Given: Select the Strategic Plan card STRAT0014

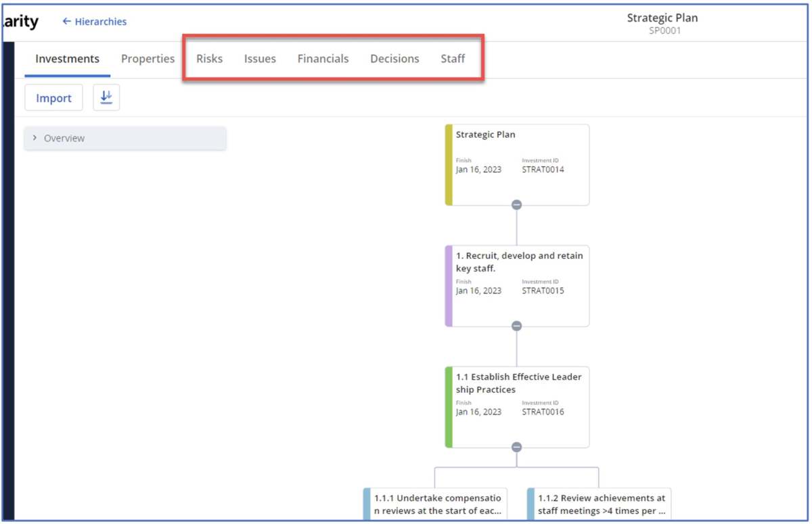Looking at the screenshot, I should pos(518,162).
